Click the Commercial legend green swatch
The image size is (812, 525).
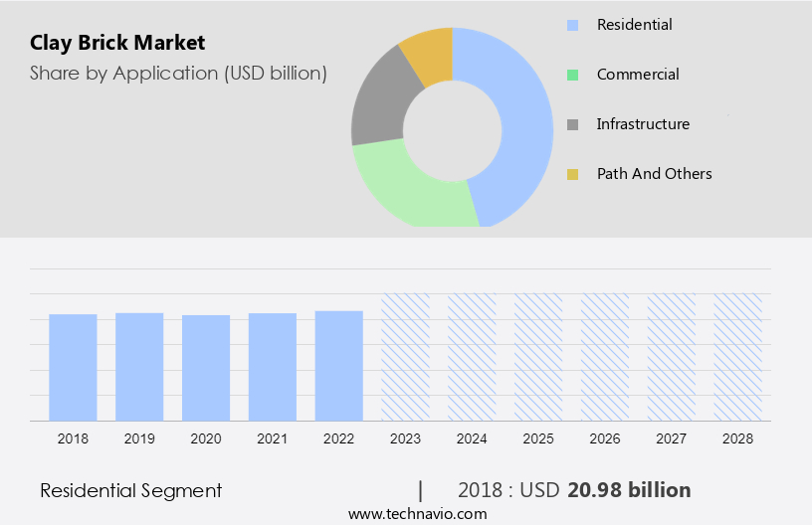click(x=572, y=75)
